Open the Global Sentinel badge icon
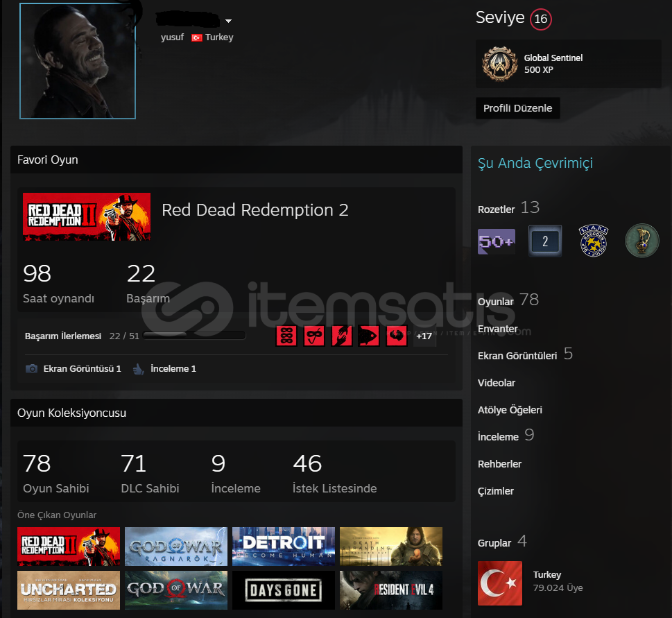This screenshot has width=672, height=618. pos(499,64)
